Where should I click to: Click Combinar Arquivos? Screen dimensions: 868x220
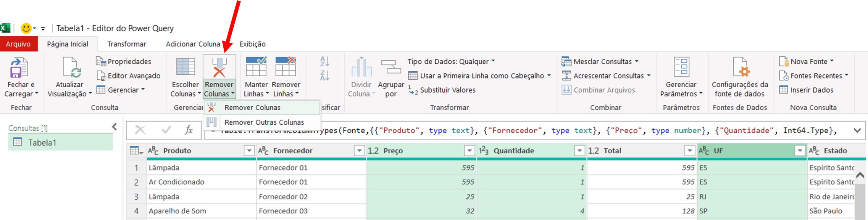pos(598,90)
